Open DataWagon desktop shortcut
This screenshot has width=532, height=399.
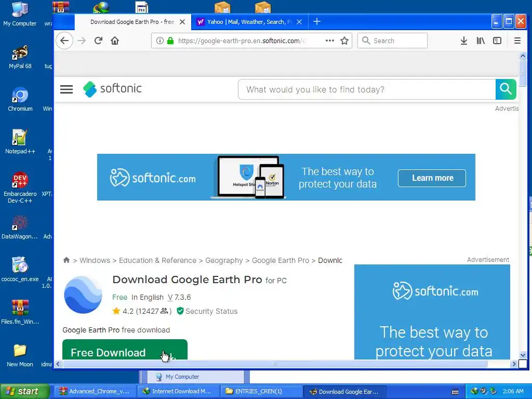coord(20,227)
